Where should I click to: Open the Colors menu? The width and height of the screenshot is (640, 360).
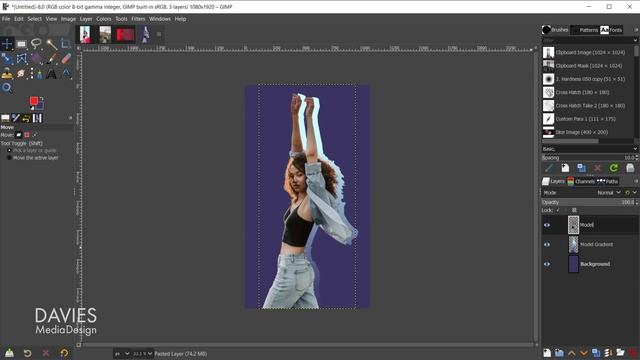pos(104,19)
